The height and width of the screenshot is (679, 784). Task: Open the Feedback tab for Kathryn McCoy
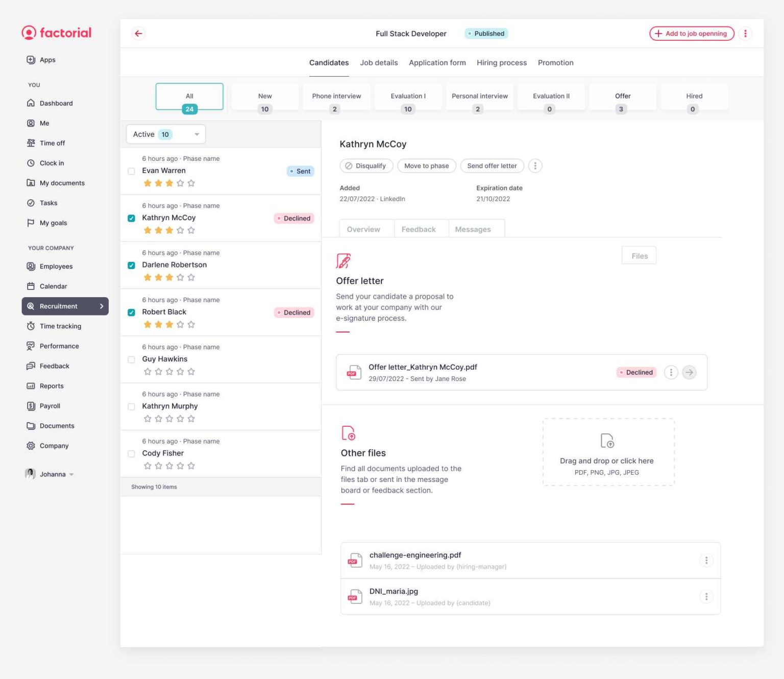point(418,229)
